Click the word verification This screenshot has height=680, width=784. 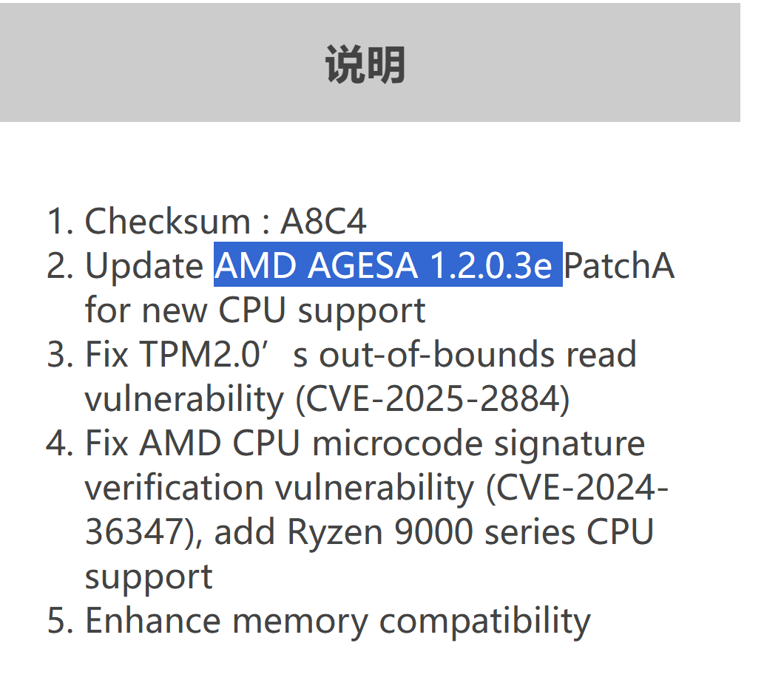(x=174, y=488)
